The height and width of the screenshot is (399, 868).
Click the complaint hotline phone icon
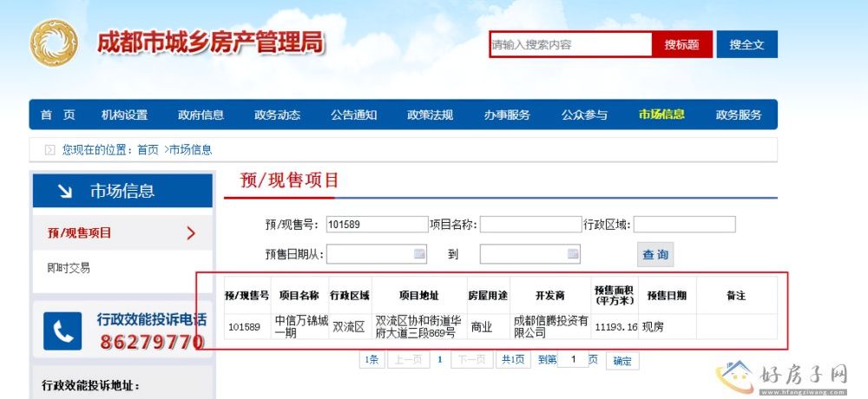coord(62,332)
